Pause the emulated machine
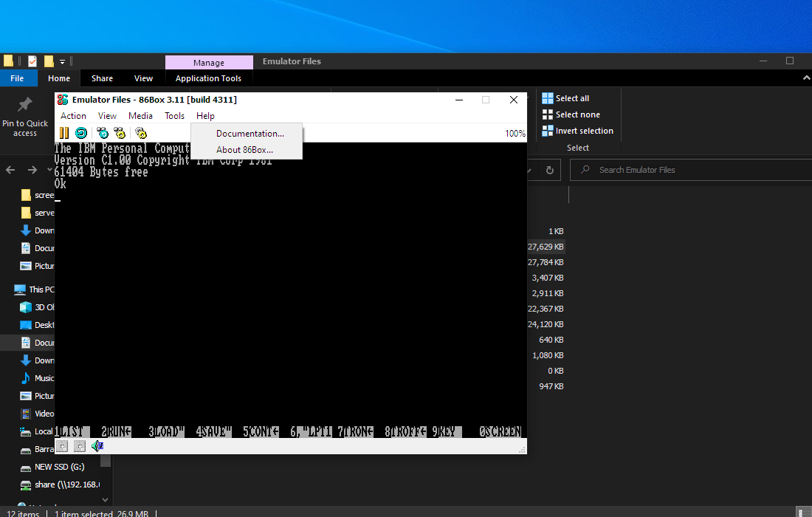 [x=64, y=133]
